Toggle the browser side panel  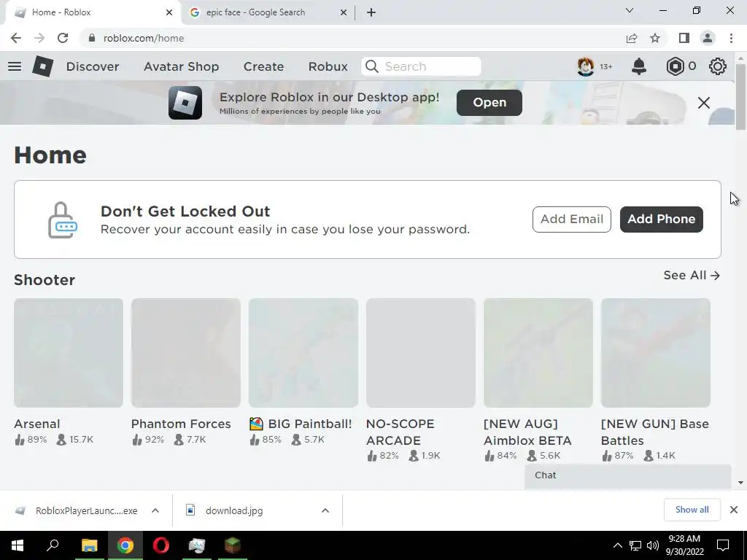[684, 38]
